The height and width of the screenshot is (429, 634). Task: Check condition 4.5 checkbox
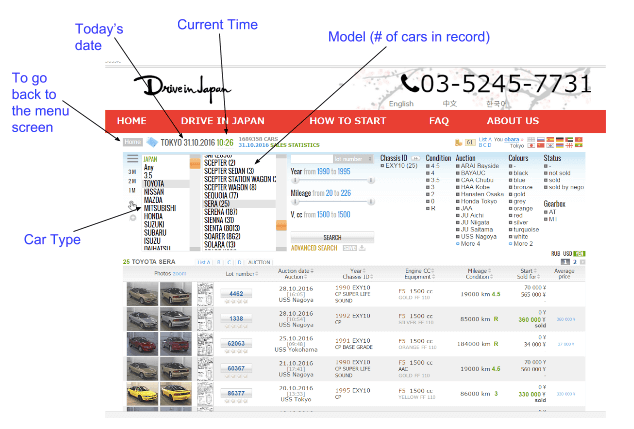[428, 166]
